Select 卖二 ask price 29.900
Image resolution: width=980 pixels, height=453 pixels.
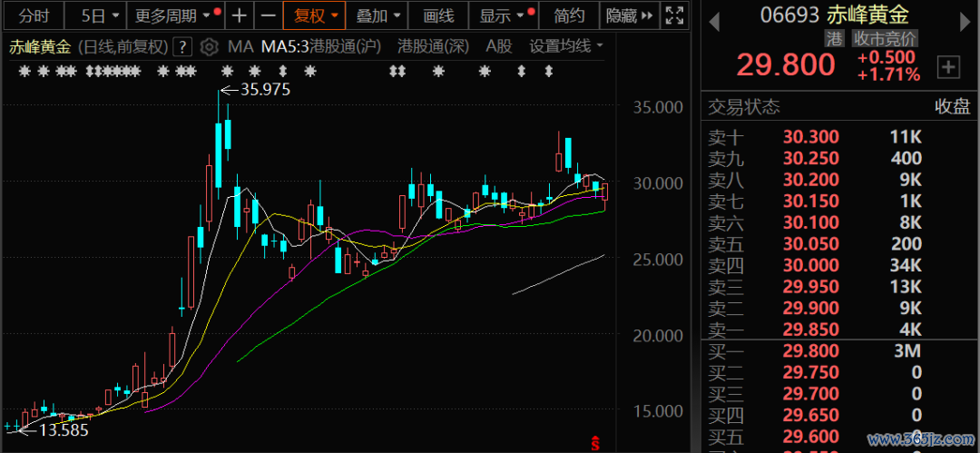tap(810, 309)
